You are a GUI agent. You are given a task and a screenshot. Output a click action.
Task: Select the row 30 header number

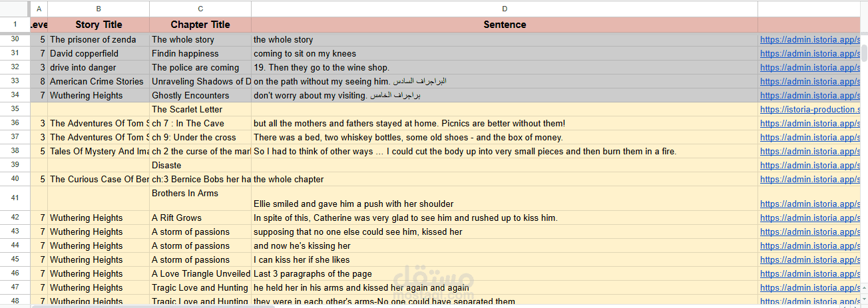[15, 40]
